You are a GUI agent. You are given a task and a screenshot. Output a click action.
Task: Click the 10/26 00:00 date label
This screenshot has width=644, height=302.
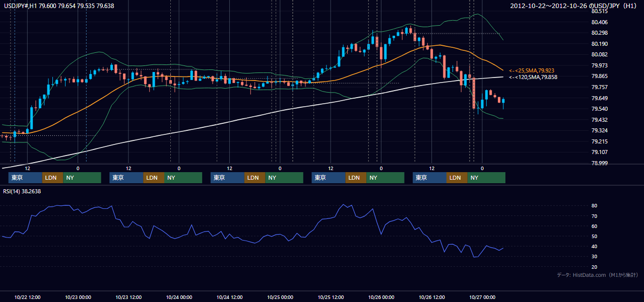click(x=381, y=297)
